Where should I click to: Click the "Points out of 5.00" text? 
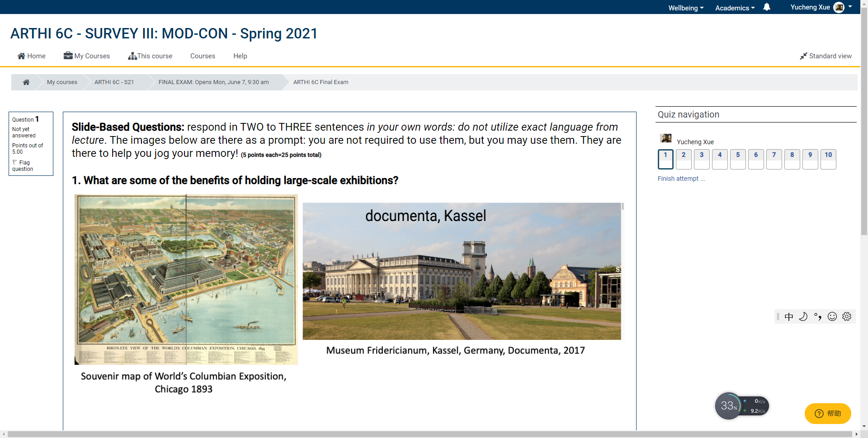click(x=28, y=149)
